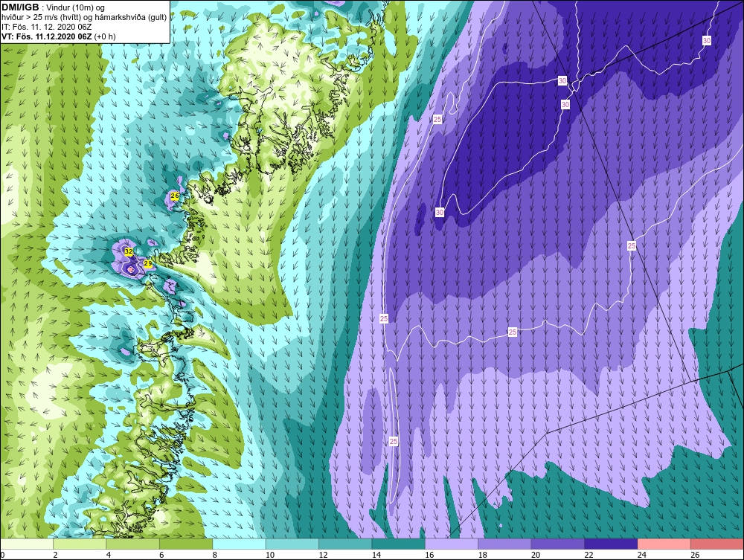
Task: Click the legend scale value 22
Action: coord(589,555)
